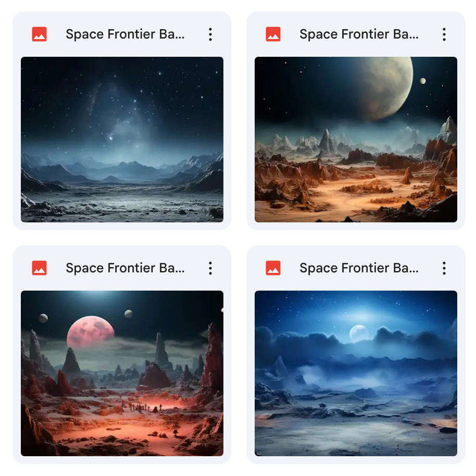
Task: Open the blue misty landscape thumbnail with the glowing moon
Action: tap(356, 373)
